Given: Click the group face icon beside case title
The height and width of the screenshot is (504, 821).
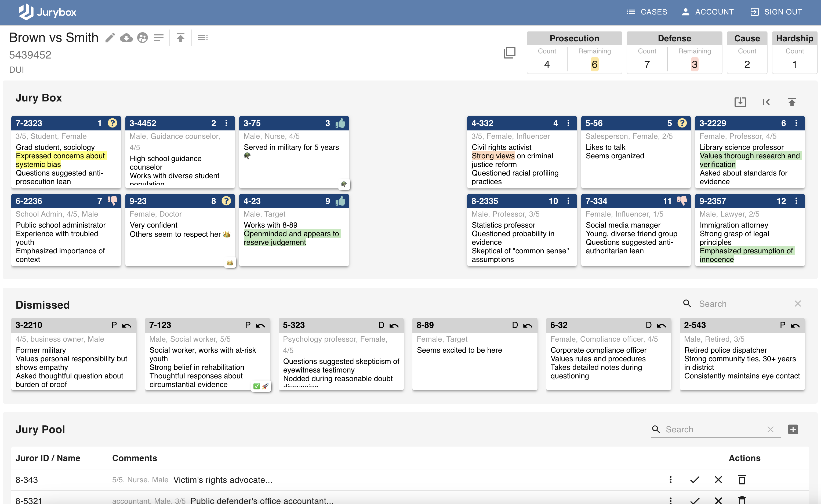Looking at the screenshot, I should pos(142,38).
